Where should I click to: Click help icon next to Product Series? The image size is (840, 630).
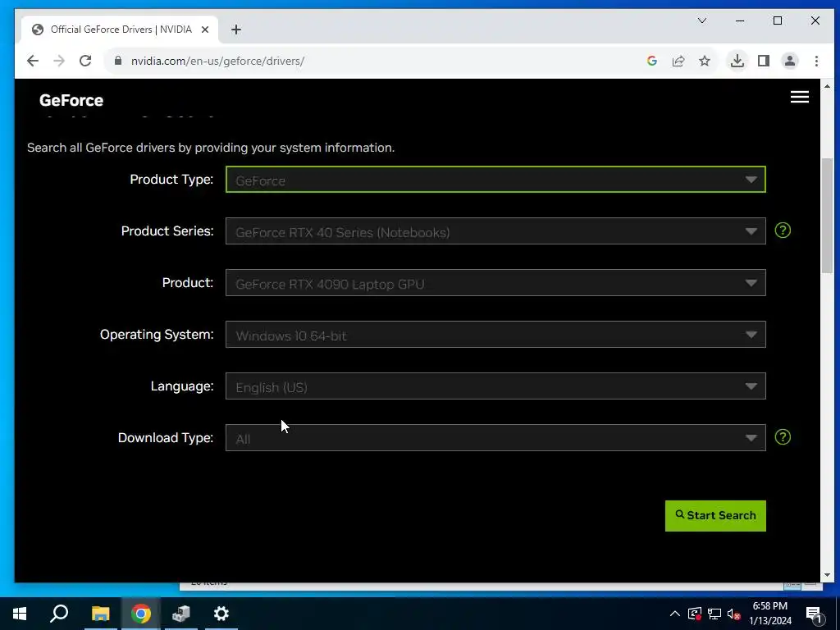tap(783, 231)
